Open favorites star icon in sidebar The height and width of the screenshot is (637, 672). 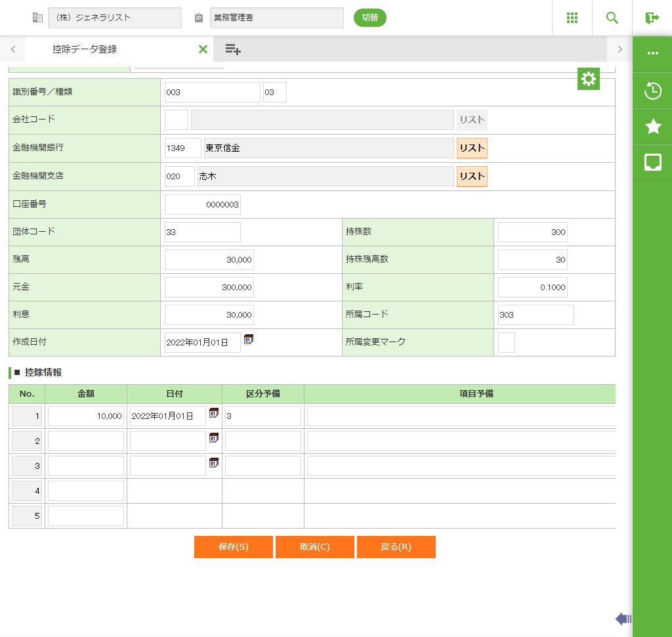[x=652, y=127]
